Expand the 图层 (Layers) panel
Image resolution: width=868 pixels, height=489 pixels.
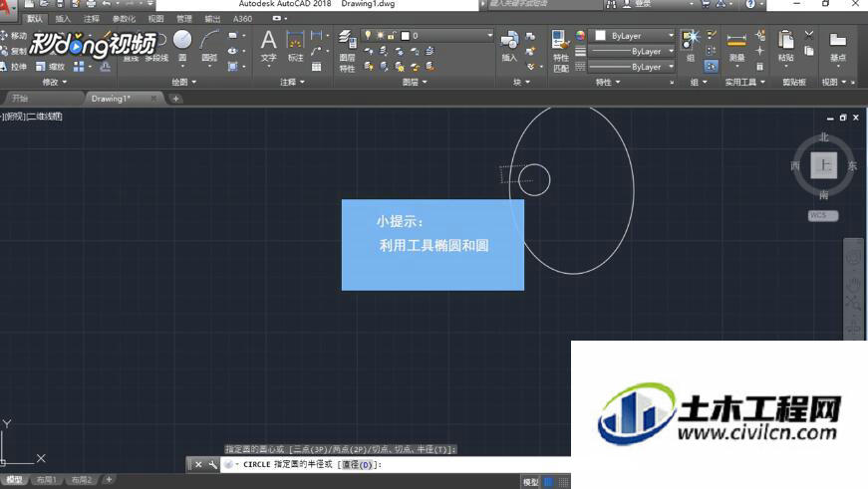pyautogui.click(x=415, y=82)
